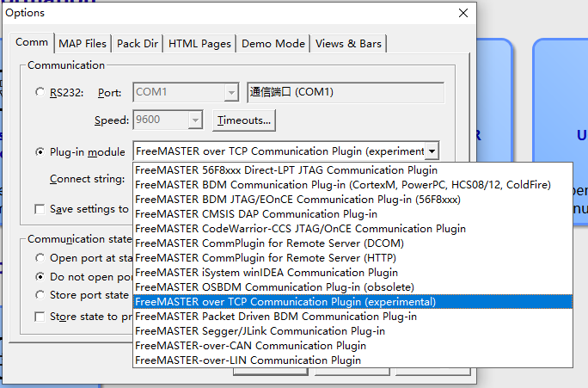Select FreeMASTER-over-CAN Communication Plugin
This screenshot has height=388, width=588.
(250, 346)
